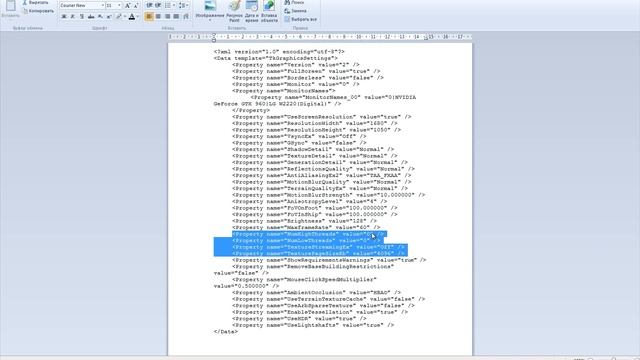
Task: Click the Borderless property line
Action: click(x=308, y=78)
